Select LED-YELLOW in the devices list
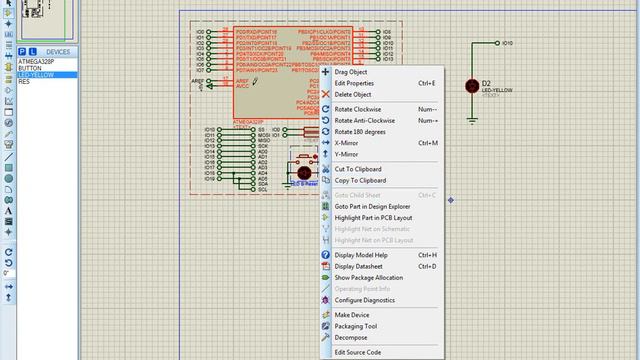 pos(47,75)
